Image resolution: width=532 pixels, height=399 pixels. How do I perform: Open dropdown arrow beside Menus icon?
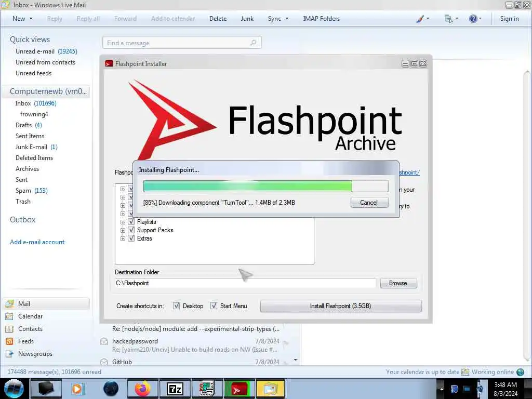pos(457,19)
